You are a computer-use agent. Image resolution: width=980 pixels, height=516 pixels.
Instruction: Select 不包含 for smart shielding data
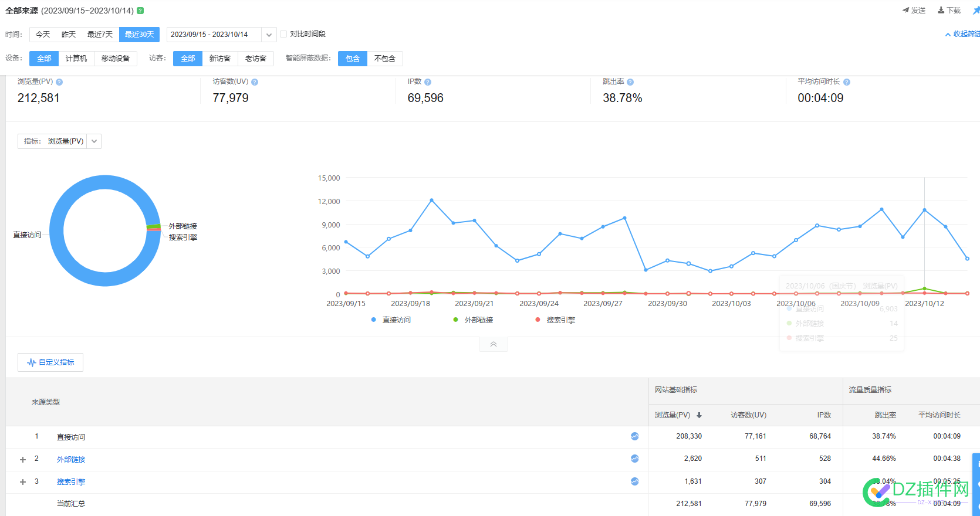[x=385, y=59]
